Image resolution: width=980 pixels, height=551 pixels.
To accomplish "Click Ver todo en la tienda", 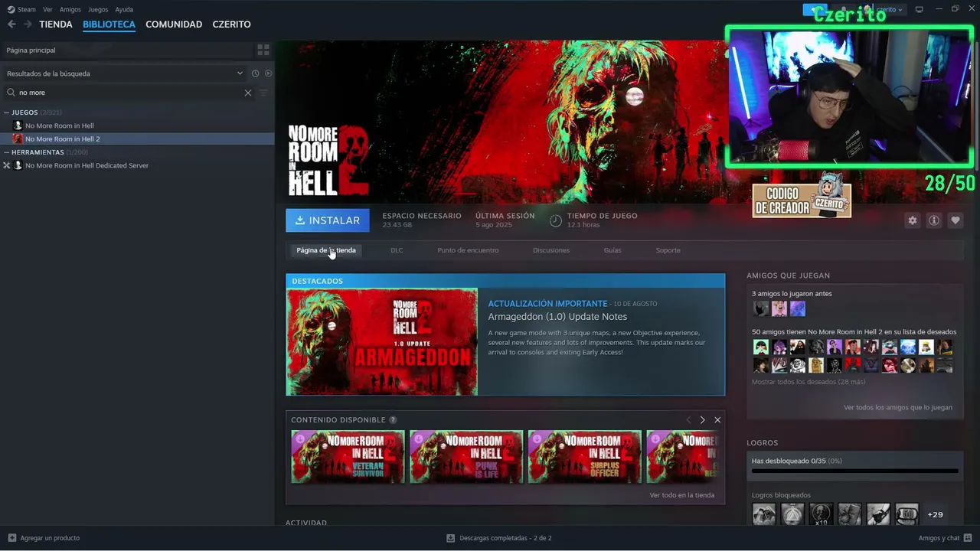I will click(x=681, y=495).
